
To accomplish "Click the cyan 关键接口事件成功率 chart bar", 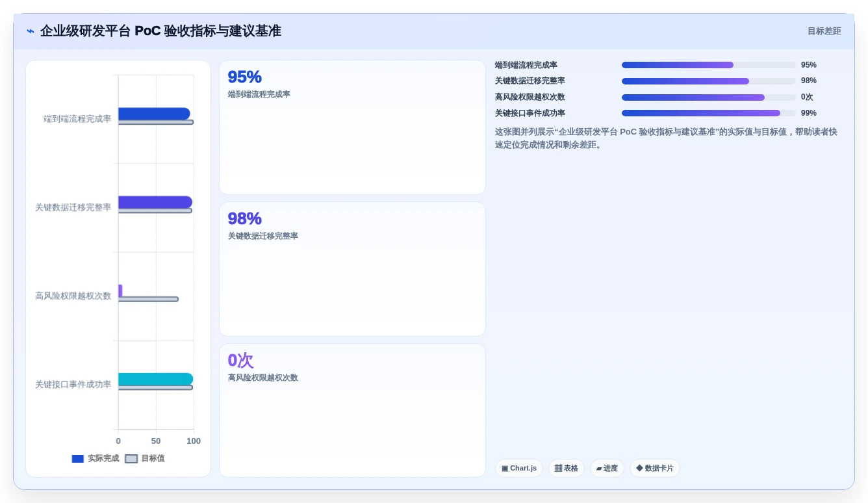I will point(155,379).
